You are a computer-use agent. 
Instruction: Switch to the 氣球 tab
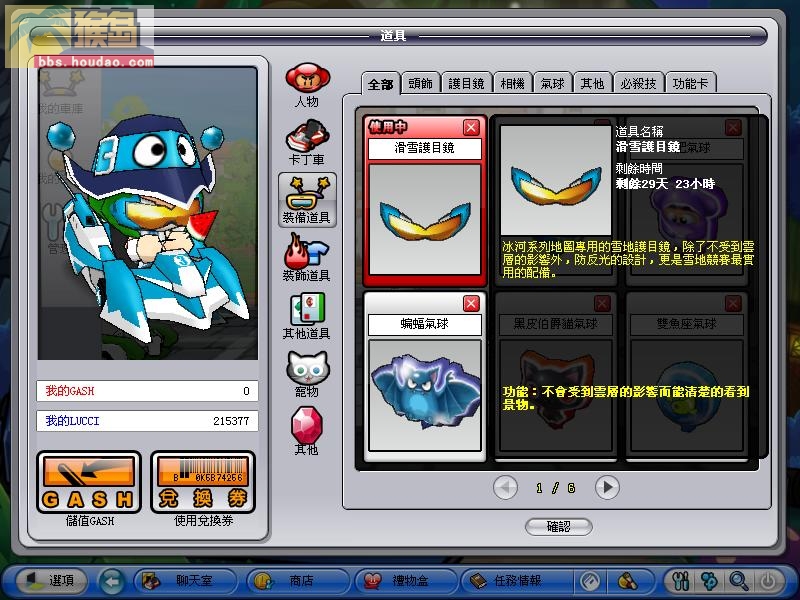tap(553, 83)
